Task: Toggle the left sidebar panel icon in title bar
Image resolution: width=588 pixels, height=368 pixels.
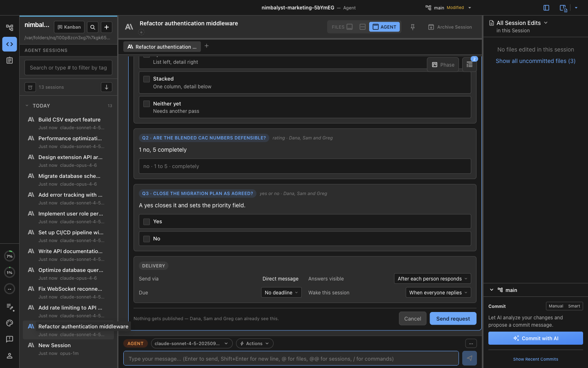Action: pyautogui.click(x=546, y=8)
